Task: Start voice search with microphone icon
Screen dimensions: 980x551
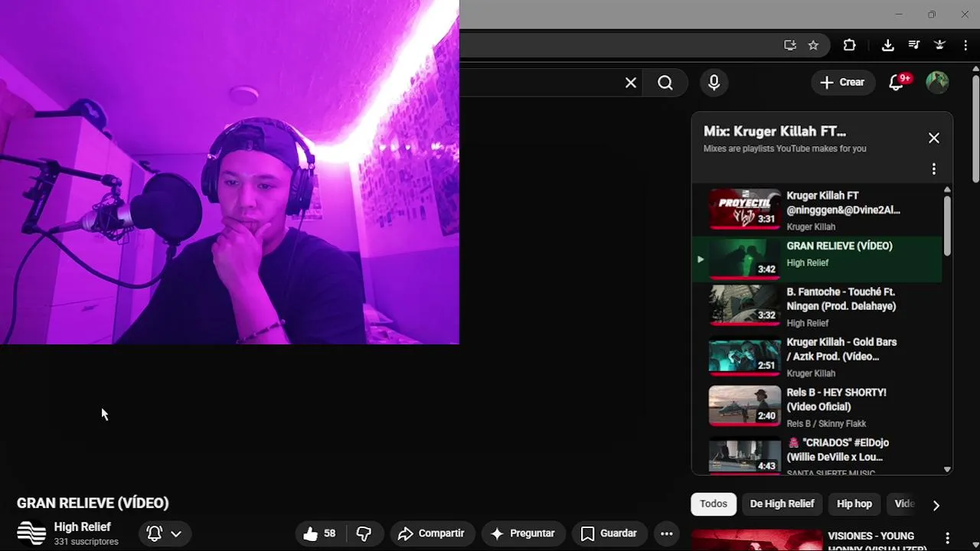Action: (714, 83)
